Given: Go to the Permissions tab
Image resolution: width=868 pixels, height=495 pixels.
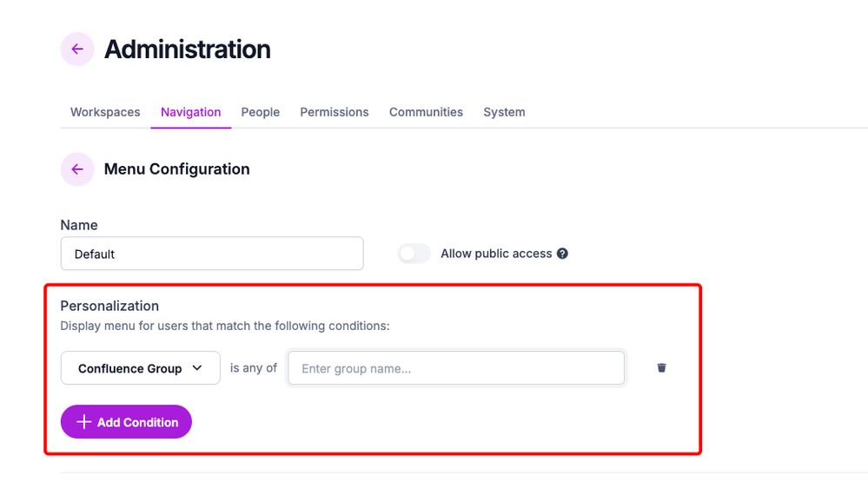Looking at the screenshot, I should [335, 112].
